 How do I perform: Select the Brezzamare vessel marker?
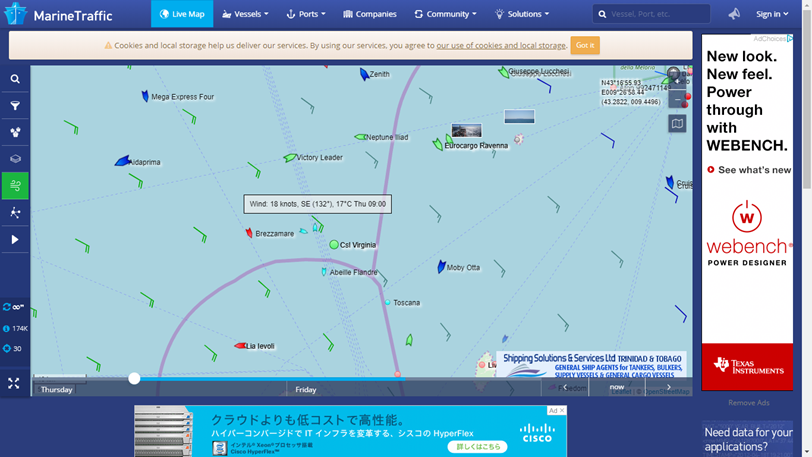coord(249,233)
